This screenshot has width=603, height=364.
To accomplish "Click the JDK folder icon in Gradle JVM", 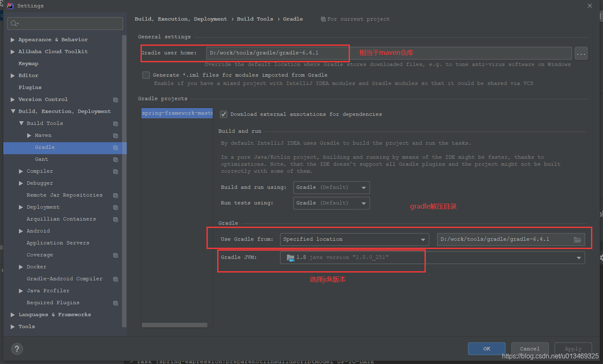I will pos(291,258).
